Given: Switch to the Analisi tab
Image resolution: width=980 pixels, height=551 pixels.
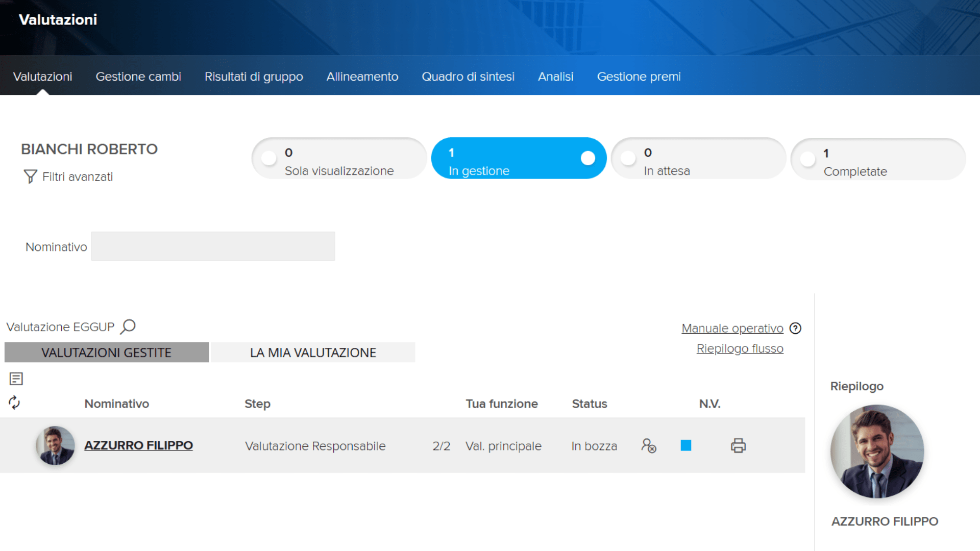Looking at the screenshot, I should [556, 77].
